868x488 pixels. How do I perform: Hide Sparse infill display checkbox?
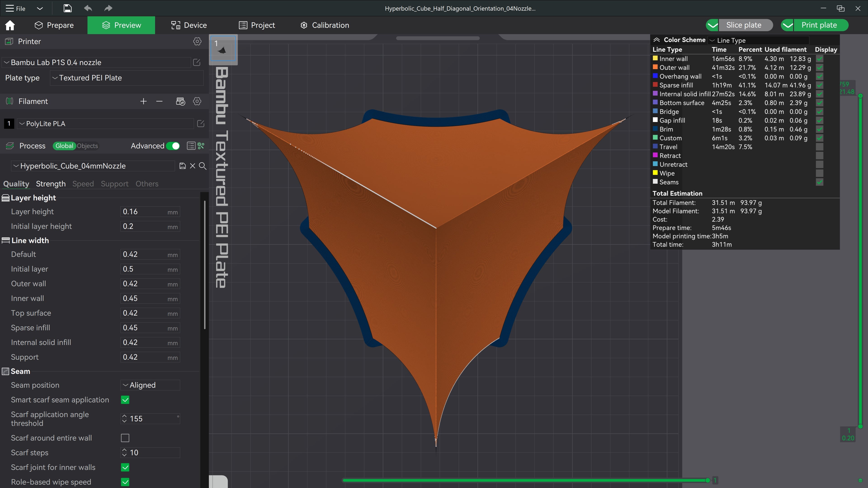click(x=820, y=85)
